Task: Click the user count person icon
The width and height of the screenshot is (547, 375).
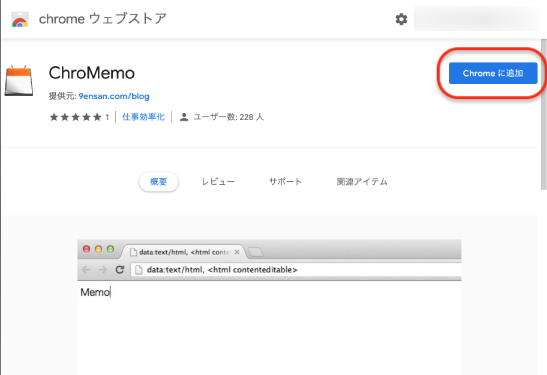Action: [x=184, y=117]
